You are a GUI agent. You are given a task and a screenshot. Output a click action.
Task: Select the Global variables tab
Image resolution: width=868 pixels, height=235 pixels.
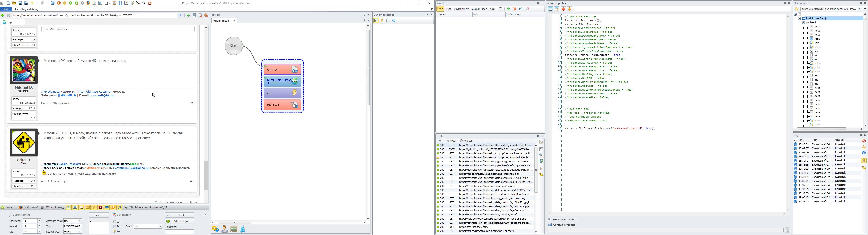pos(476,9)
